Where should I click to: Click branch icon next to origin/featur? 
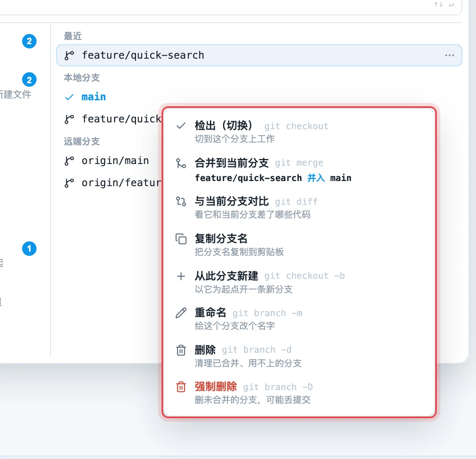pos(69,183)
